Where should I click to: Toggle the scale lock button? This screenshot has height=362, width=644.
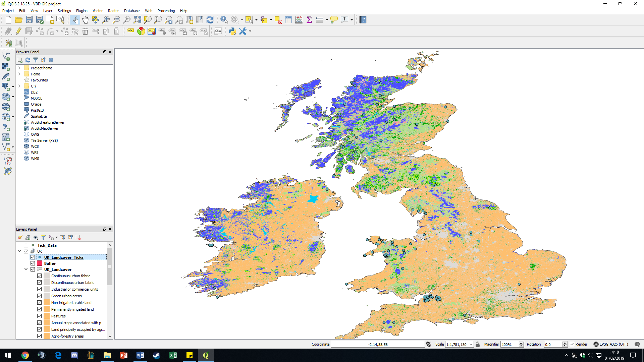coord(478,344)
